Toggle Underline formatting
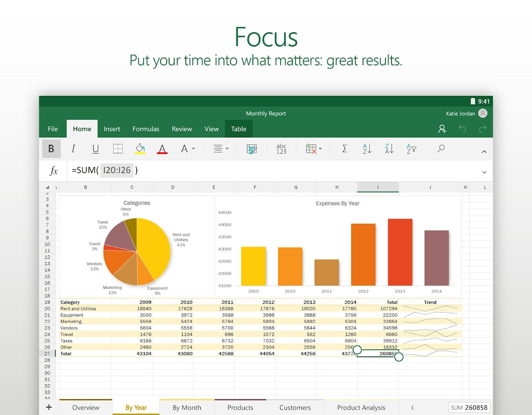The image size is (532, 415). 95,149
